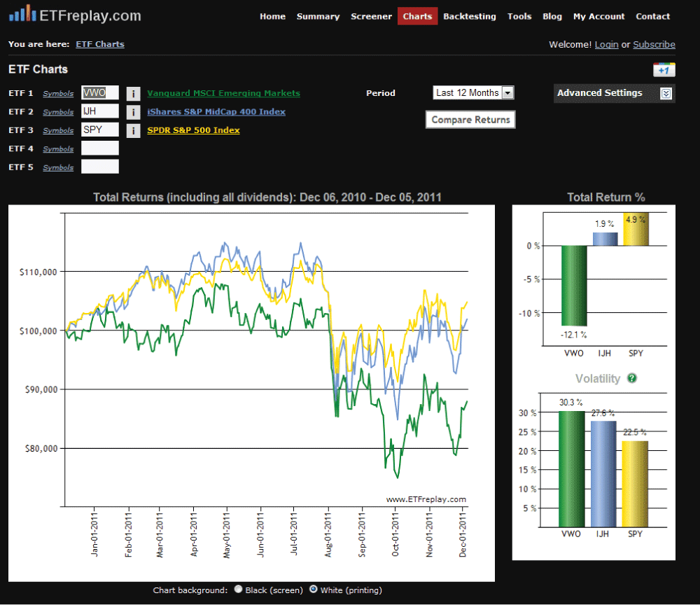This screenshot has width=700, height=605.
Task: Open Vanguard MSCI Emerging Markets link
Action: (x=223, y=93)
